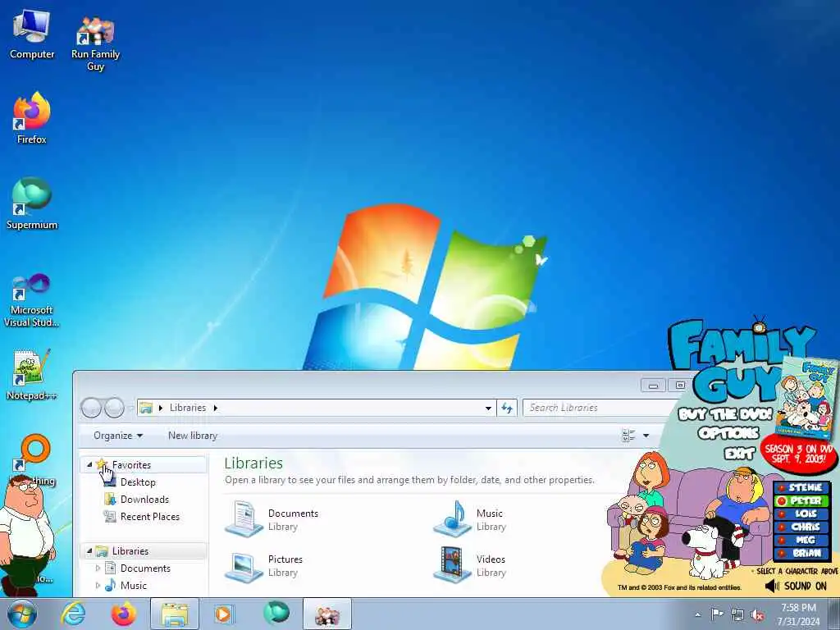Open the Notepad++ desktop shortcut
This screenshot has width=840, height=630.
[x=32, y=375]
